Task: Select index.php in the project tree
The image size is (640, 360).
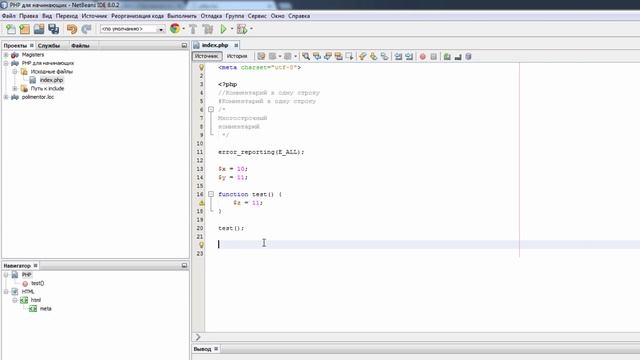Action: 51,80
